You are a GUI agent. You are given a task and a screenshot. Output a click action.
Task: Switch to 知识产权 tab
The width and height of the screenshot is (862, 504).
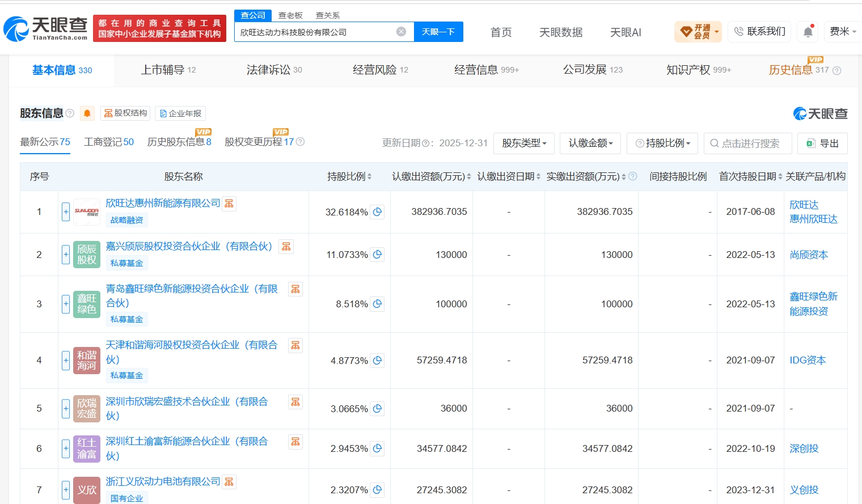point(699,70)
